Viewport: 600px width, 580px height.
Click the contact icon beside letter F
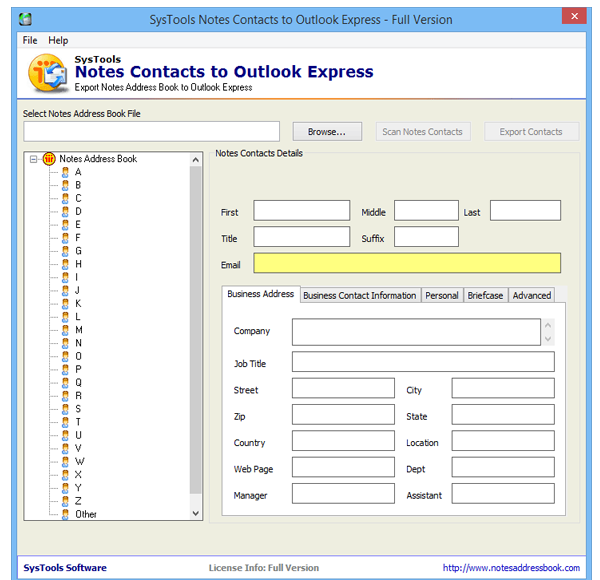pyautogui.click(x=65, y=238)
